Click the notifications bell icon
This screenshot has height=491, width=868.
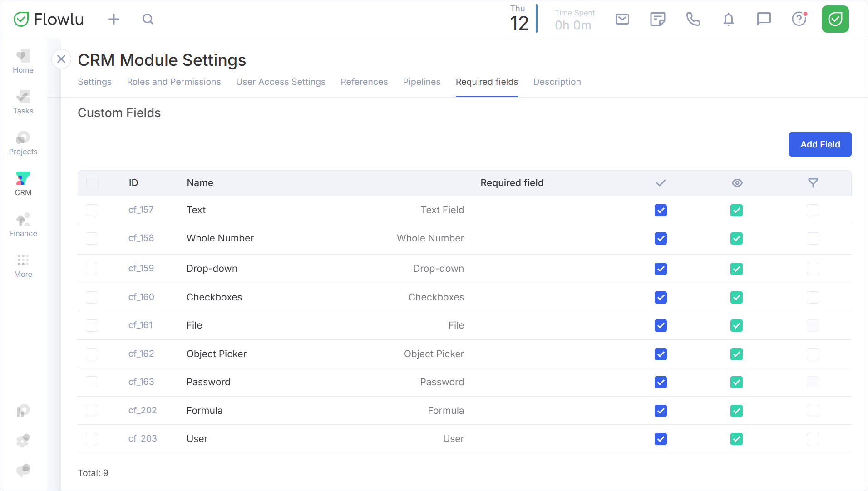728,19
